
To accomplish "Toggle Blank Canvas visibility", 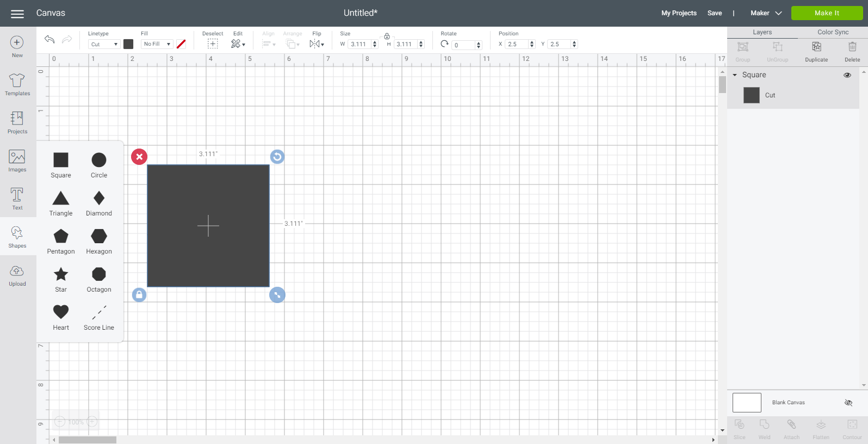I will point(848,403).
